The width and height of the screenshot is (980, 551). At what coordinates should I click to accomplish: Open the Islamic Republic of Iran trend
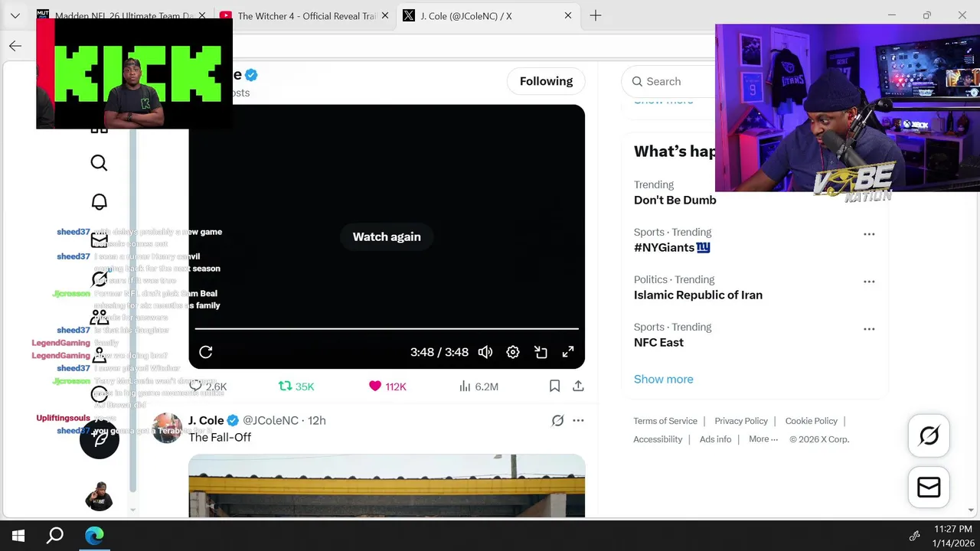click(x=698, y=295)
